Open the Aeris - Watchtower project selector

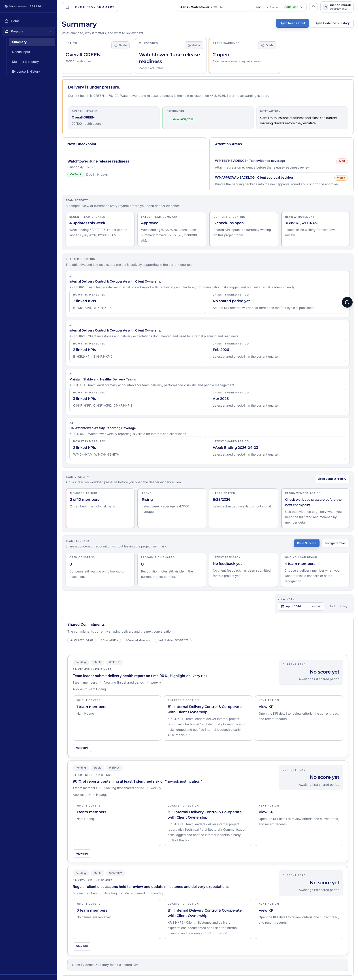(x=213, y=7)
